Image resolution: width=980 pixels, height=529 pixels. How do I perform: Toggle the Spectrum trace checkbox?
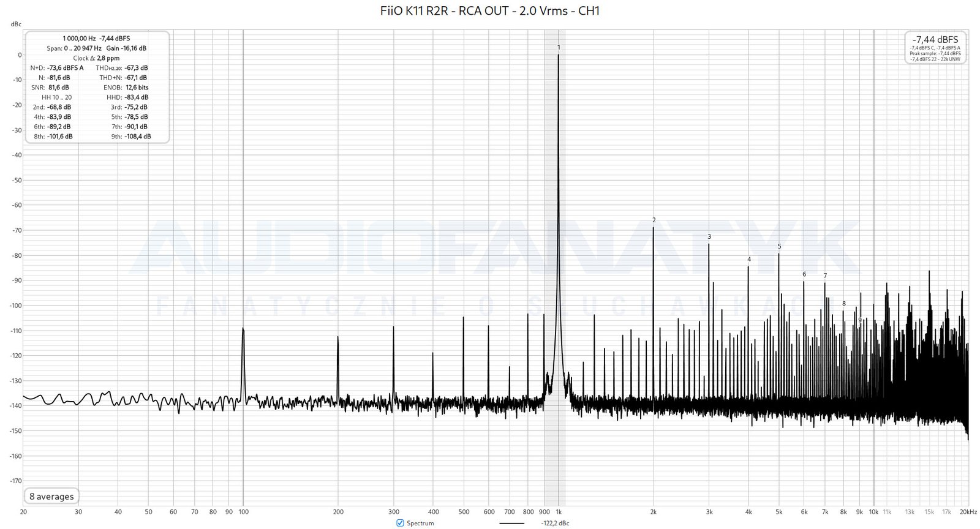tap(400, 523)
